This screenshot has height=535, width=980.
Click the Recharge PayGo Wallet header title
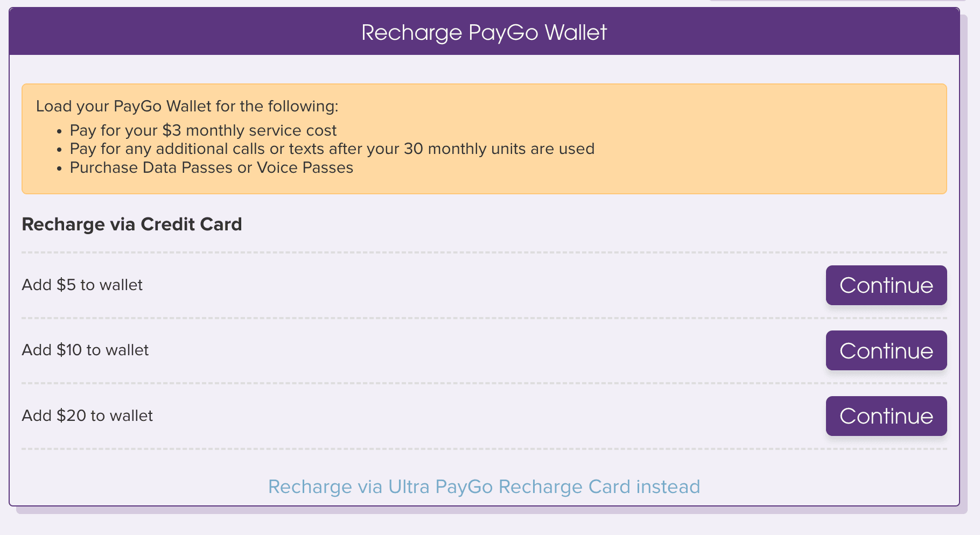pyautogui.click(x=484, y=33)
